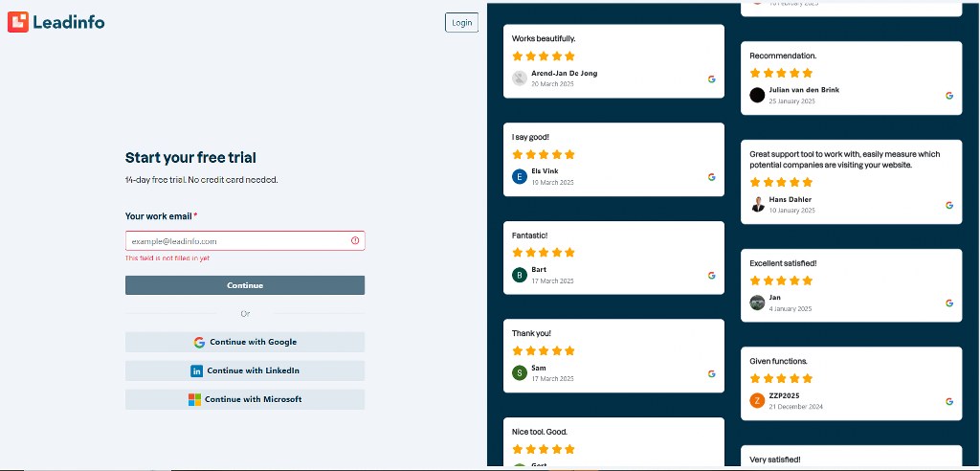Click Bart's avatar icon
980x471 pixels.
pyautogui.click(x=520, y=275)
